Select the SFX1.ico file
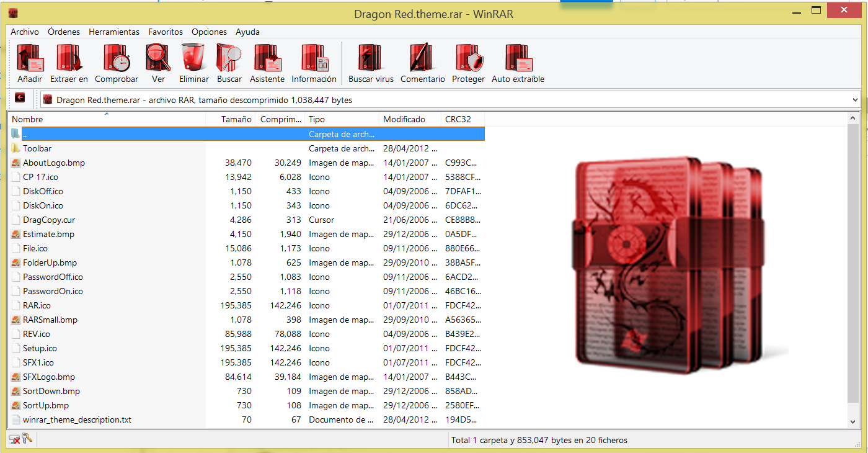The image size is (868, 453). [x=38, y=362]
